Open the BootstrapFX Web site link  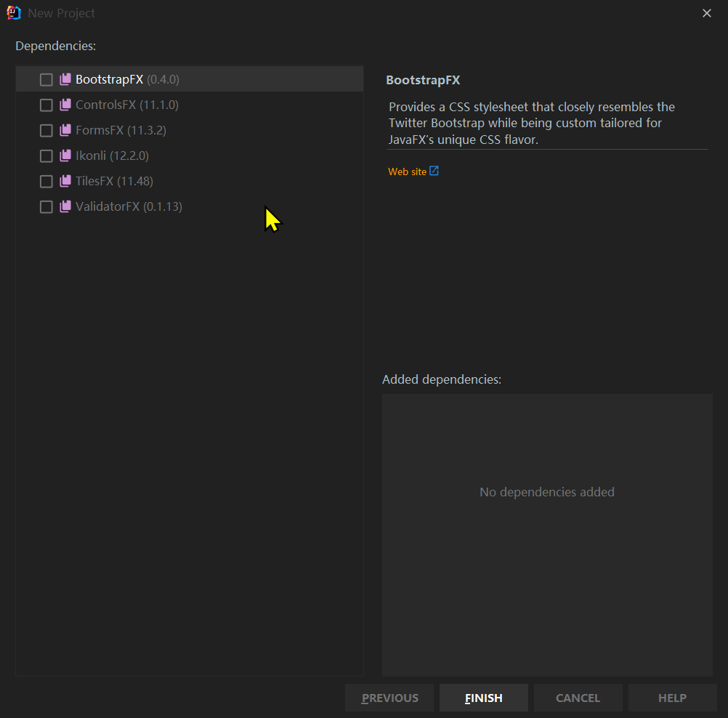(407, 172)
